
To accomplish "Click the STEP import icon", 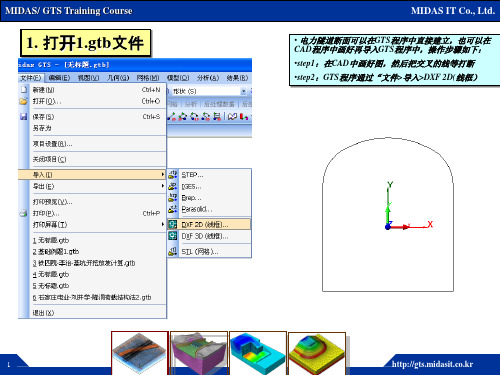I will point(173,175).
